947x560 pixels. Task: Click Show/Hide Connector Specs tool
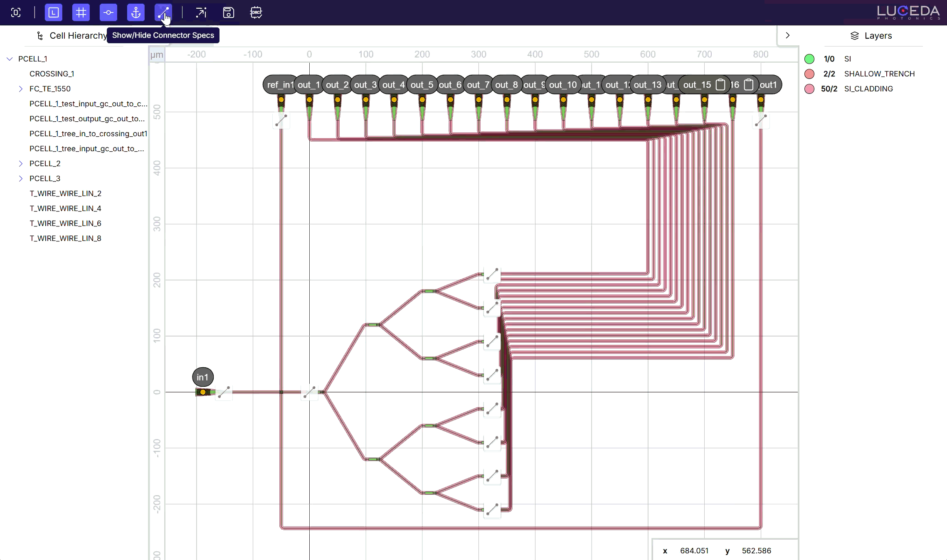click(x=163, y=12)
